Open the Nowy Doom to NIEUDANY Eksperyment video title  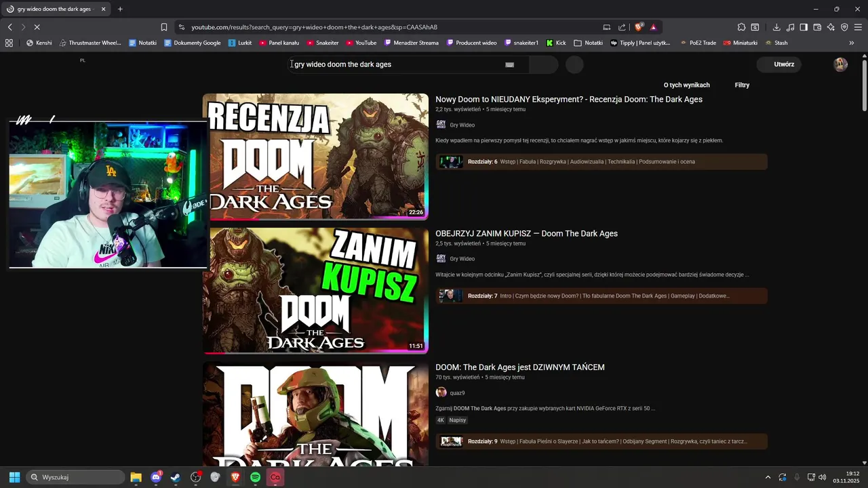click(x=569, y=100)
